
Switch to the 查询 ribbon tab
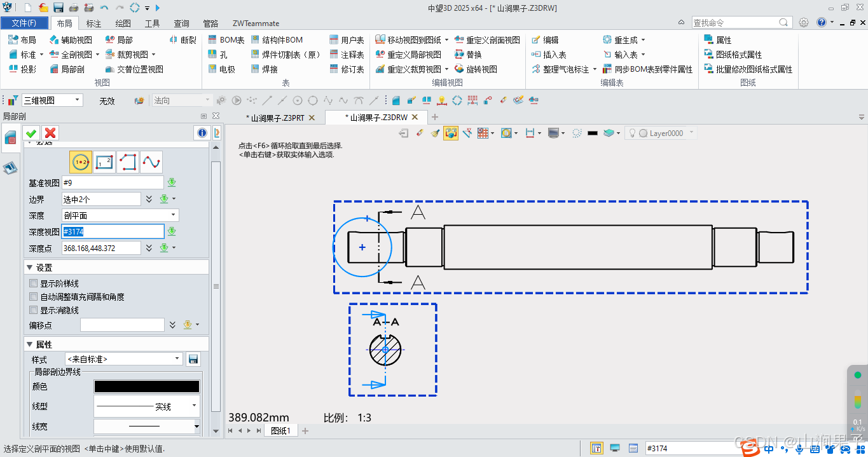coord(181,24)
